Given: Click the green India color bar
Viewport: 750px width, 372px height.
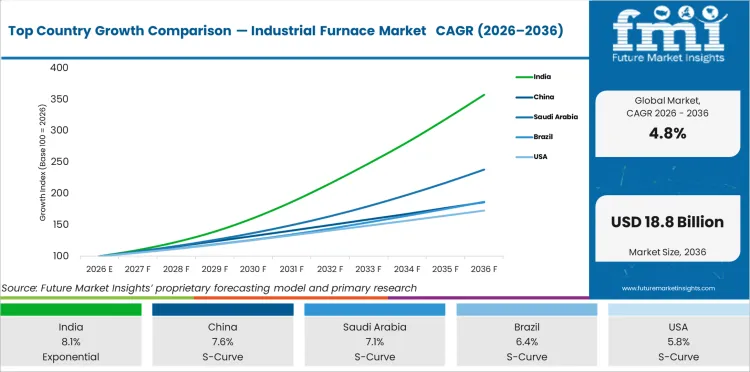Looking at the screenshot, I should [x=71, y=310].
